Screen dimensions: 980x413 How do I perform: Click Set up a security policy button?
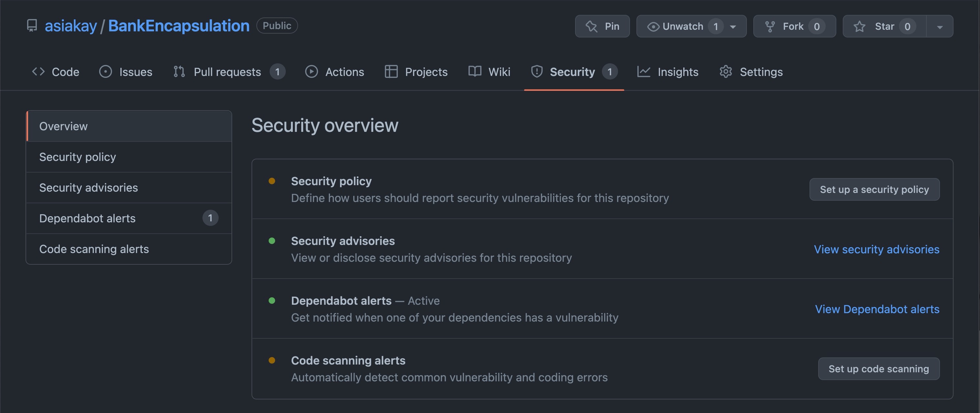click(874, 189)
